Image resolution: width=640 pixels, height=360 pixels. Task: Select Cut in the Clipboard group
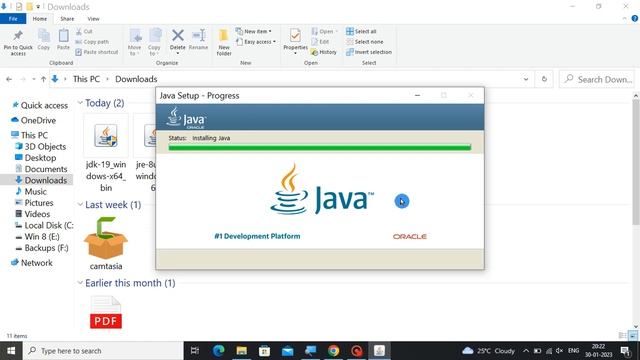84,31
